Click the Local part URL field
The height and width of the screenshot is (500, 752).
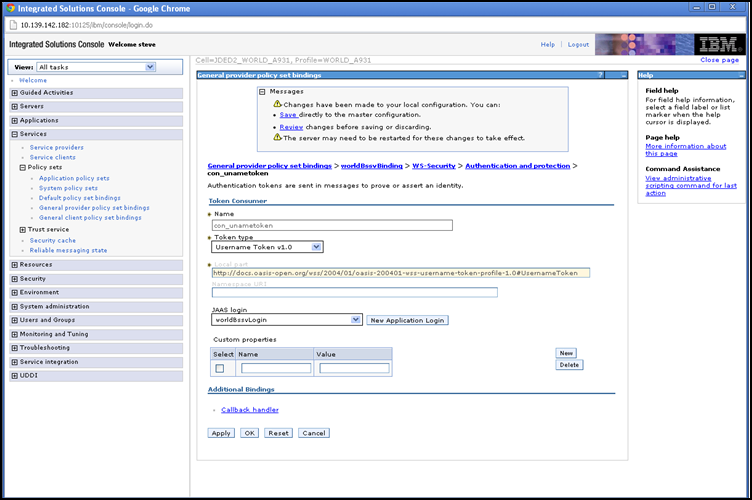[x=401, y=273]
